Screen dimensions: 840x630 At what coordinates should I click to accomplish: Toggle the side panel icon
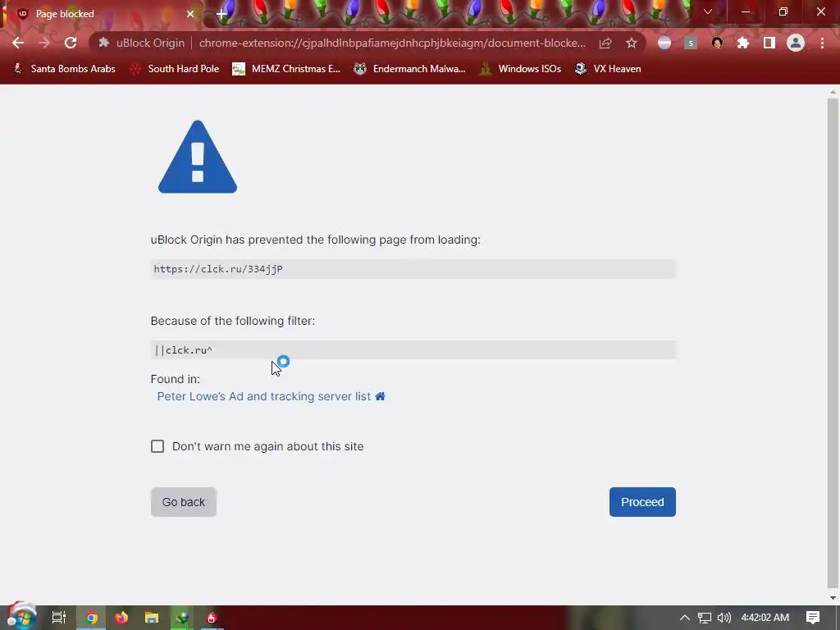tap(769, 43)
